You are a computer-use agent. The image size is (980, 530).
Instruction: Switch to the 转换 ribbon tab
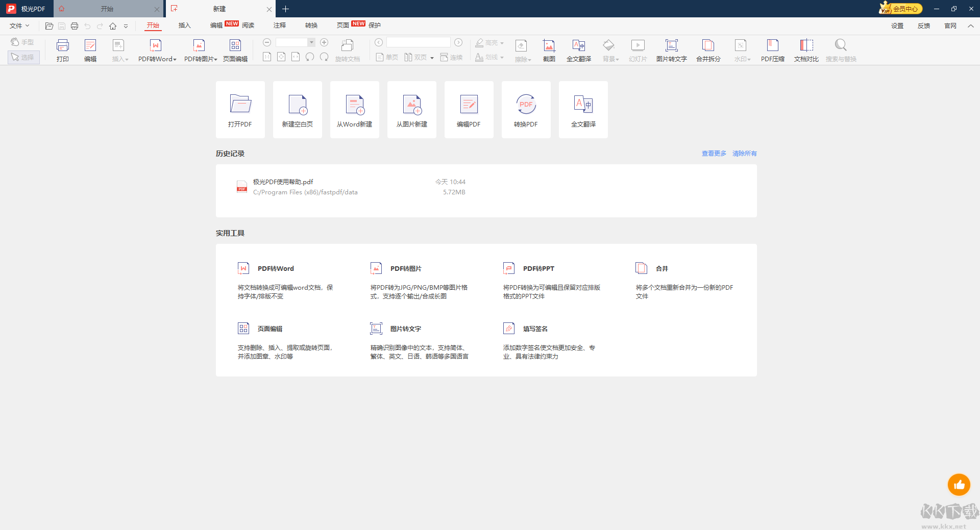pos(311,26)
